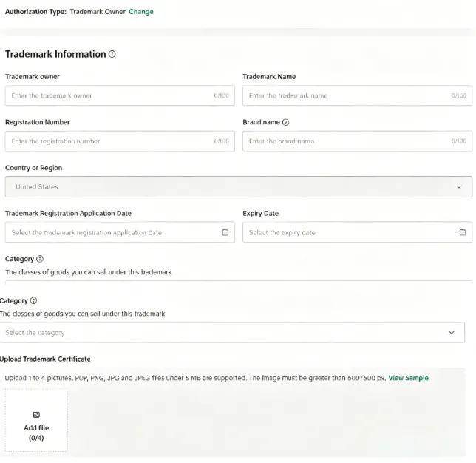Click help icon beside the upper Category label
476x463 pixels.
pos(40,259)
